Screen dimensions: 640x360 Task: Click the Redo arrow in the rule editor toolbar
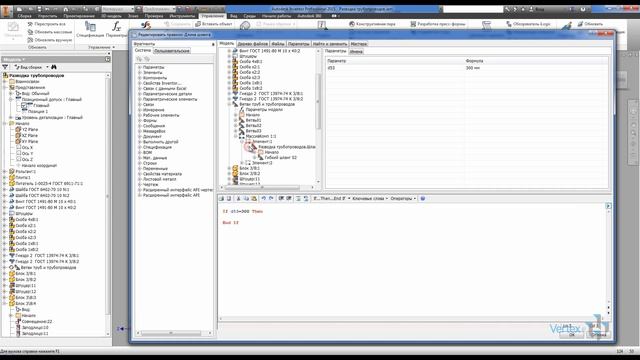[271, 198]
